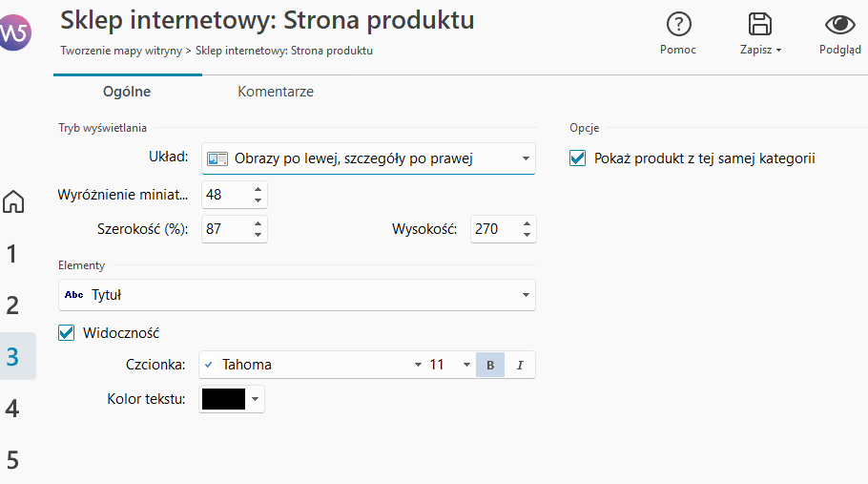
Task: Expand the Elementy Tytuł dropdown
Action: [297, 295]
